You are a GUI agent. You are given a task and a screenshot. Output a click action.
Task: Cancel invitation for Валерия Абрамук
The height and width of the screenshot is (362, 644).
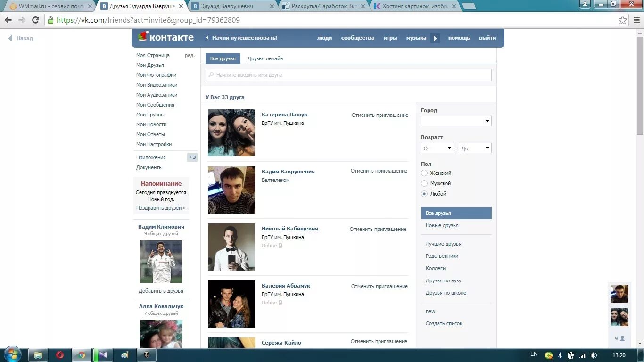379,286
